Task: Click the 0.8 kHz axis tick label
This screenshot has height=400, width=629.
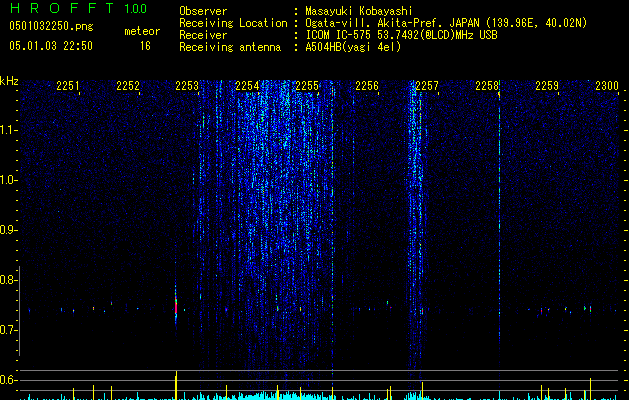Action: point(8,279)
